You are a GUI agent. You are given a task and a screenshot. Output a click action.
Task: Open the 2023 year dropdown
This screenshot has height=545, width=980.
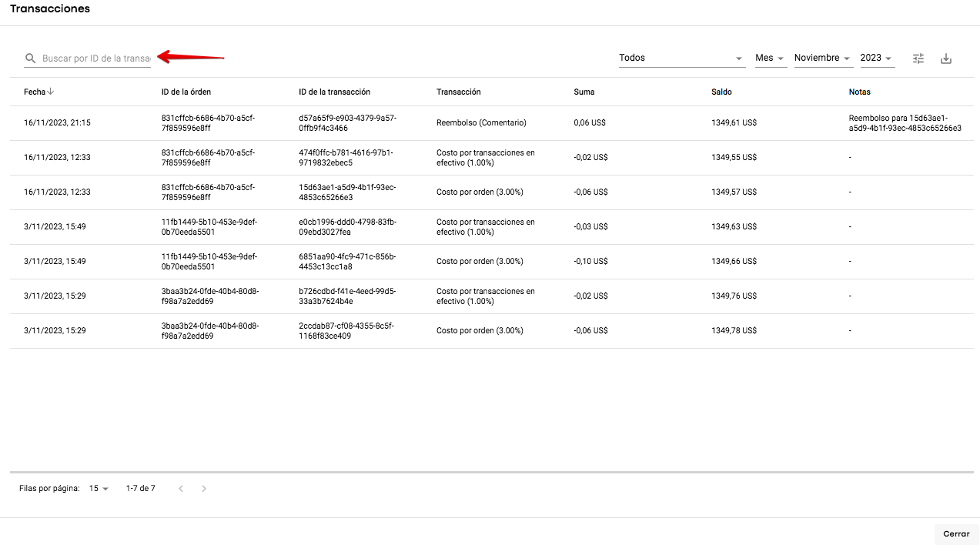click(877, 58)
